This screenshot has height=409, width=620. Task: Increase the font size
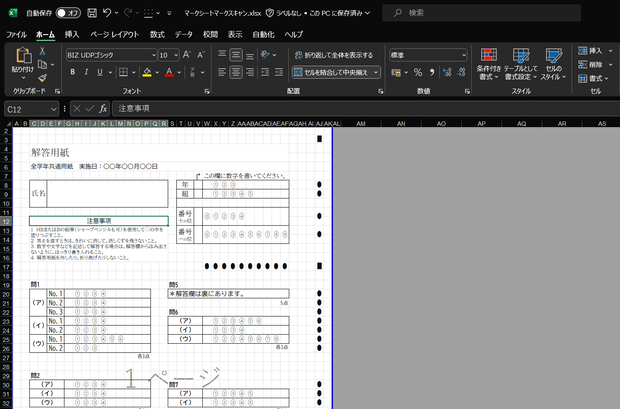187,55
